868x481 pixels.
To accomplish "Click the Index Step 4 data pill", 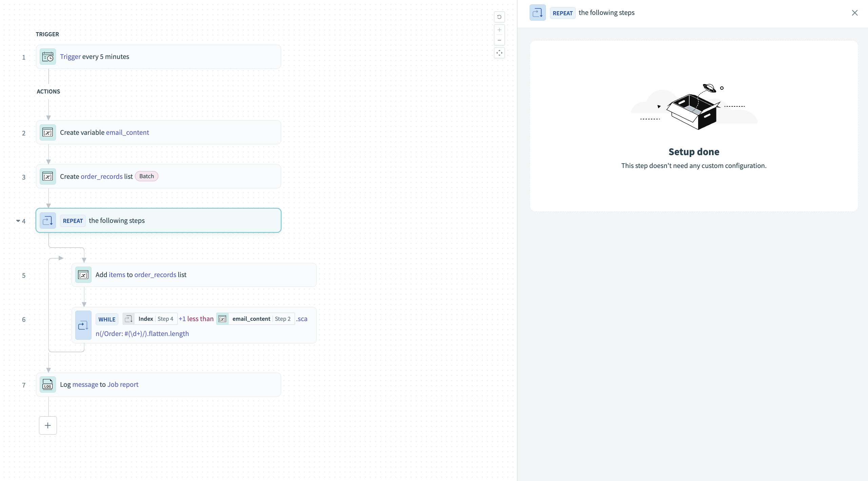I will (150, 319).
